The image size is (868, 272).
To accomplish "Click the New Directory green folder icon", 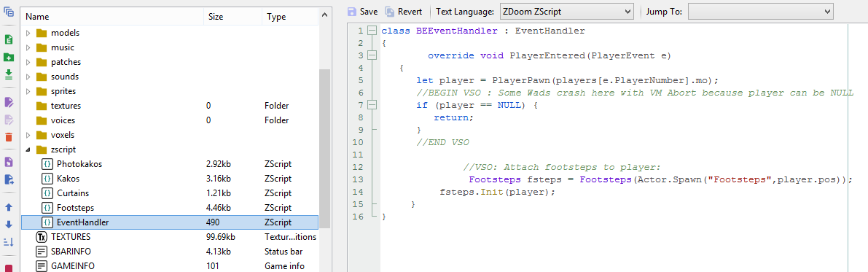I will click(x=8, y=57).
